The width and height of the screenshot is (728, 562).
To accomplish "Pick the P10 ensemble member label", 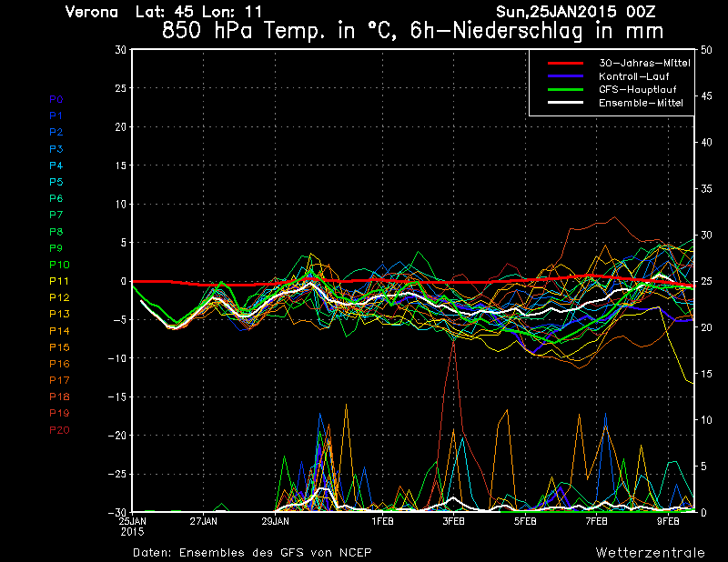I will 59,265.
